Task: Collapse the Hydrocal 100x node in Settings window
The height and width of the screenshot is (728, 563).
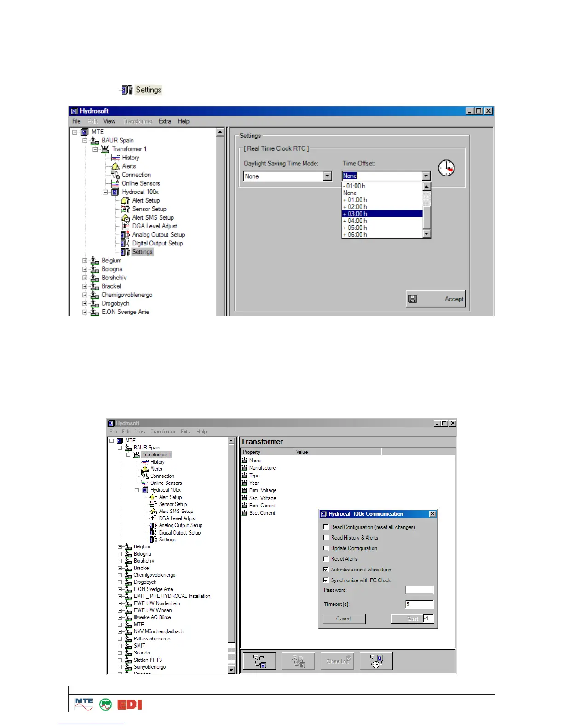Action: (105, 192)
